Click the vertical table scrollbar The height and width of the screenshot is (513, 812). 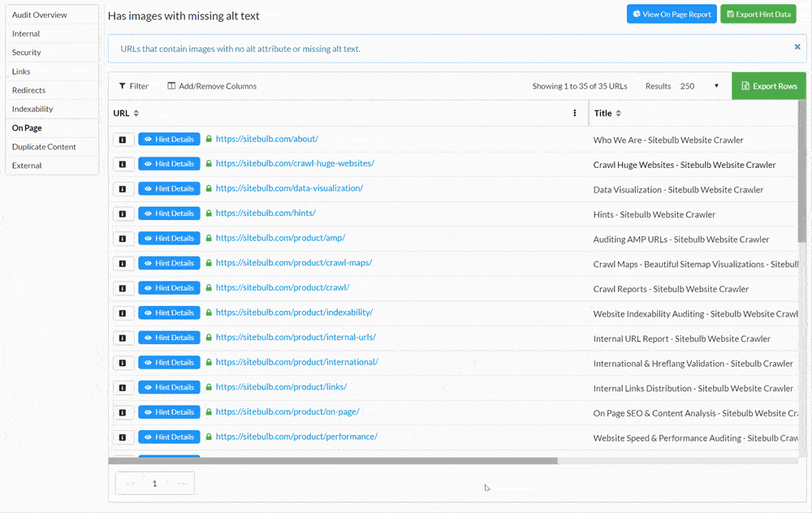click(x=802, y=170)
